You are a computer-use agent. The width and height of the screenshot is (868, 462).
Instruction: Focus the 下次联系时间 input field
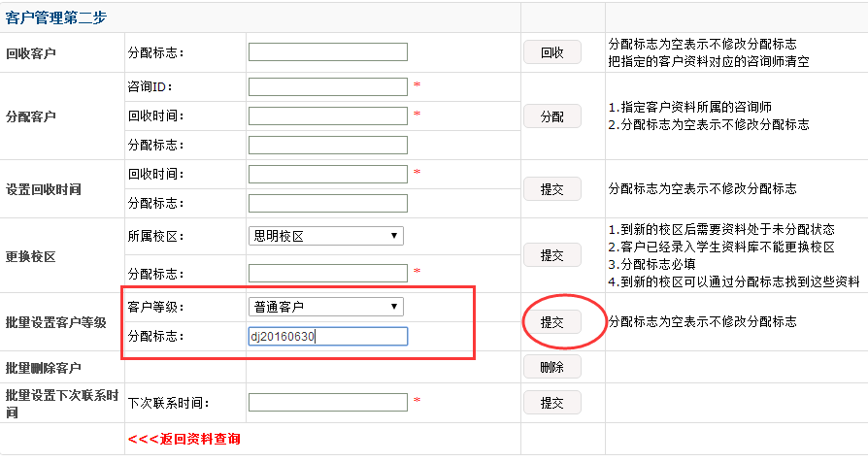point(328,402)
